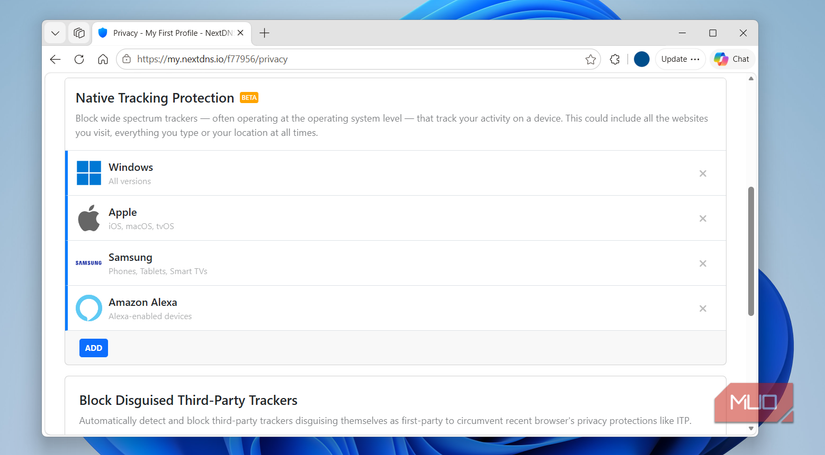The height and width of the screenshot is (455, 825).
Task: Click the ADD button
Action: pos(94,348)
